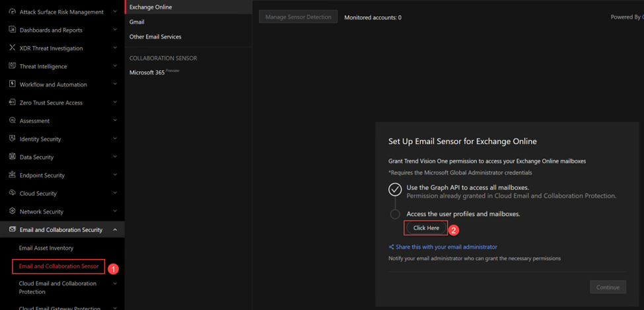Click 'Grant Trend Vision One permission' text
The width and height of the screenshot is (644, 310).
click(487, 161)
